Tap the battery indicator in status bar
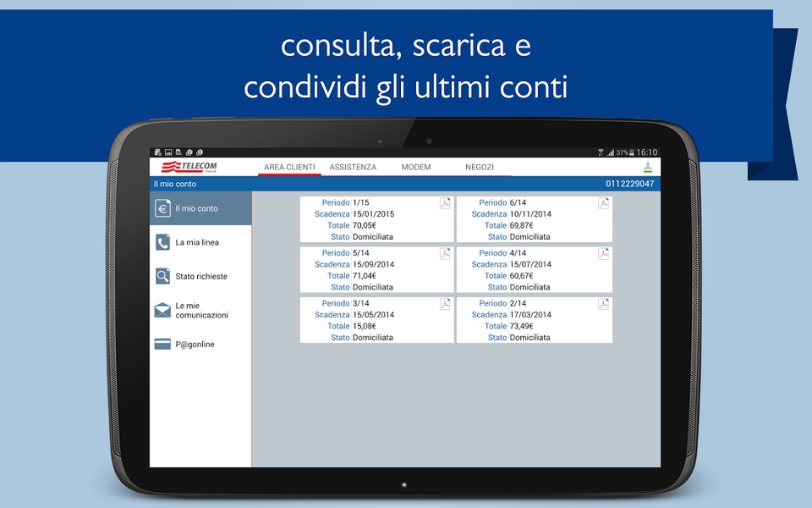 click(x=631, y=152)
